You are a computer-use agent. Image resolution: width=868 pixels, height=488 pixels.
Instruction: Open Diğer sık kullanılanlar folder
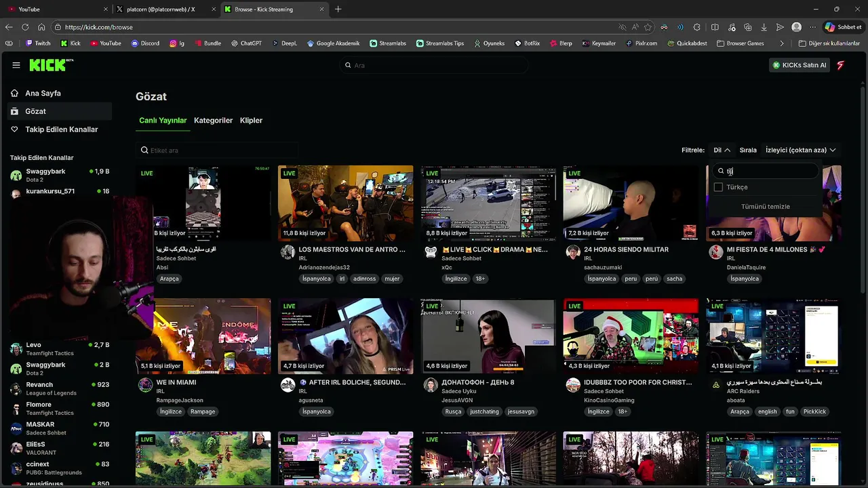click(x=829, y=43)
